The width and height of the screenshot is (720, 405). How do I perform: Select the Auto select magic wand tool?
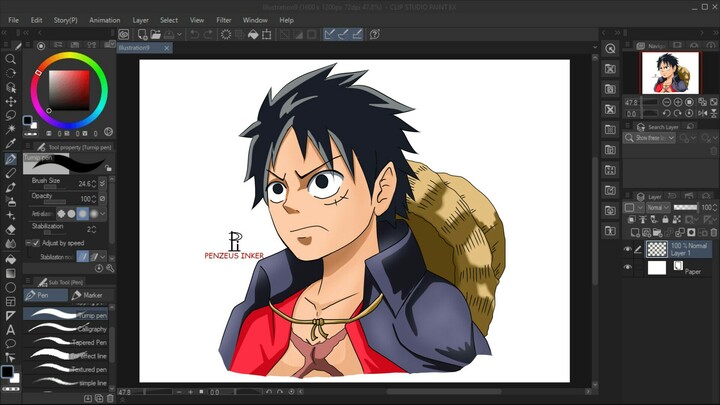click(x=10, y=129)
